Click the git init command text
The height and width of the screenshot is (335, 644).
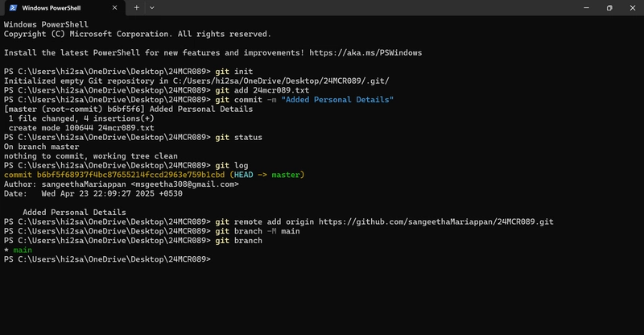[234, 72]
